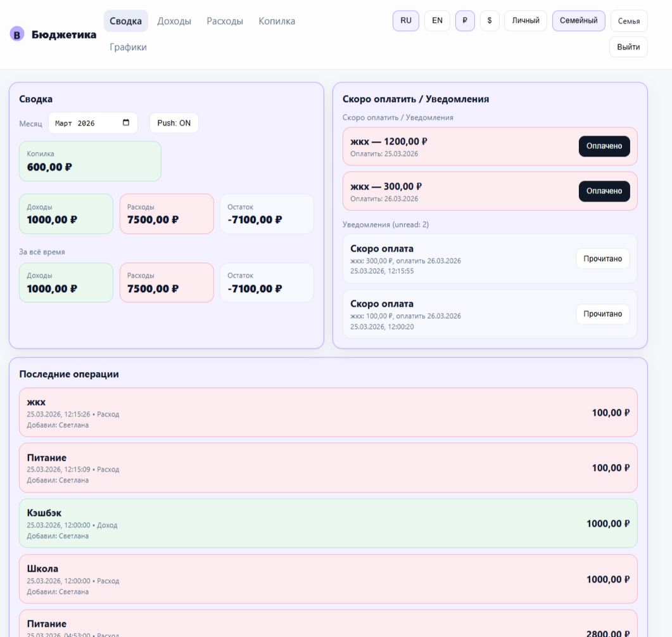Click Последние операции heading
Screen dimensions: 672x637
tap(69, 374)
